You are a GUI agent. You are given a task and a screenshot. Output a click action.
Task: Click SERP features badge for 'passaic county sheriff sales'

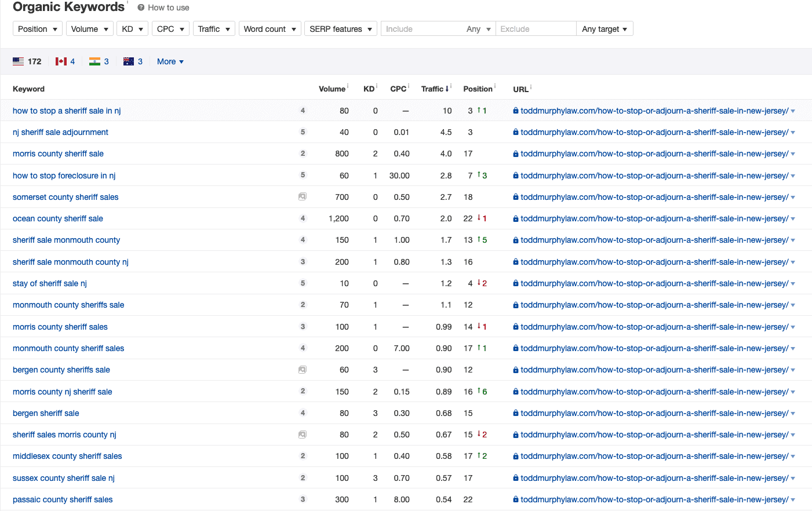point(303,499)
